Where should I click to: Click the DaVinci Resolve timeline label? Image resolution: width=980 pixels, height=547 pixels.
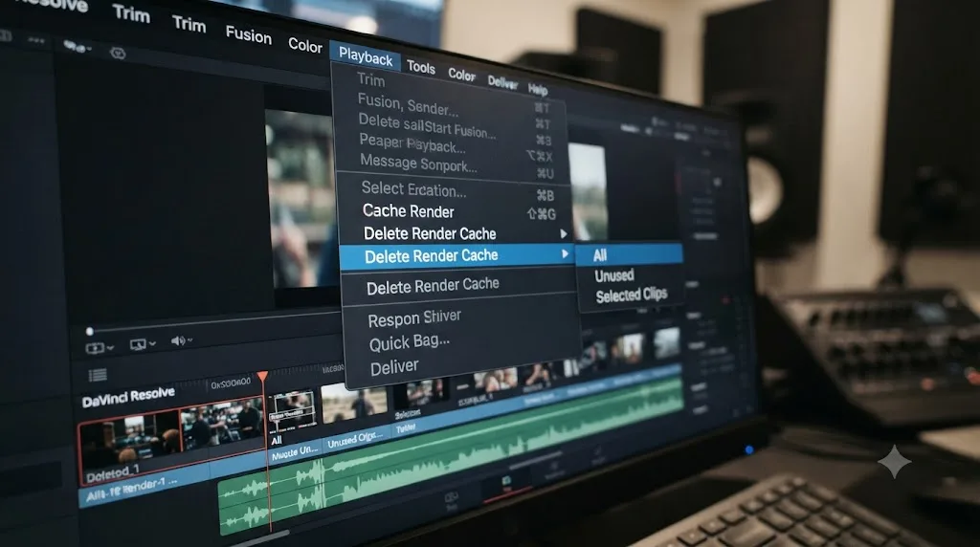[129, 396]
